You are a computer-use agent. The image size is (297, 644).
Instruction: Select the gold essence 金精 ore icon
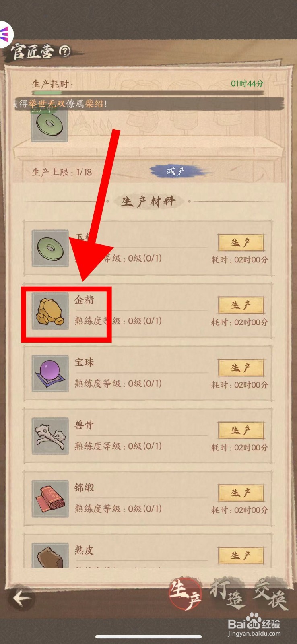(x=50, y=311)
